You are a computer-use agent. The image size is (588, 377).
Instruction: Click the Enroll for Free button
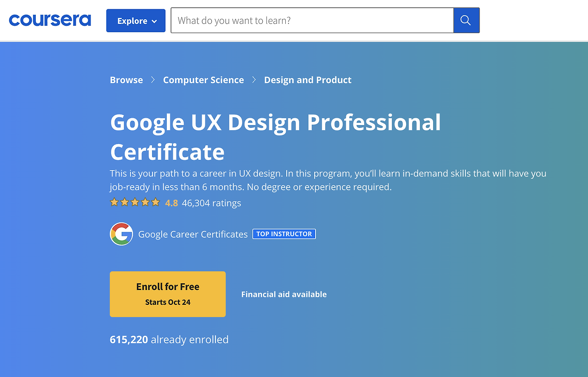coord(168,294)
